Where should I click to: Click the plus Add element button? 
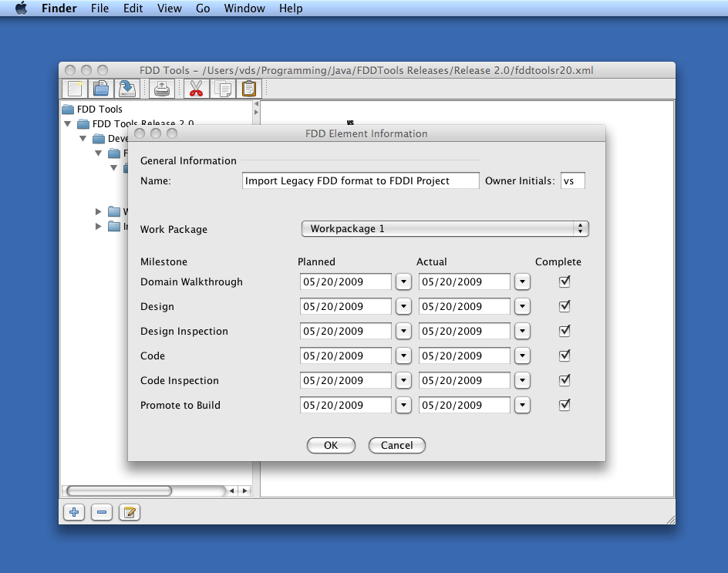[74, 512]
